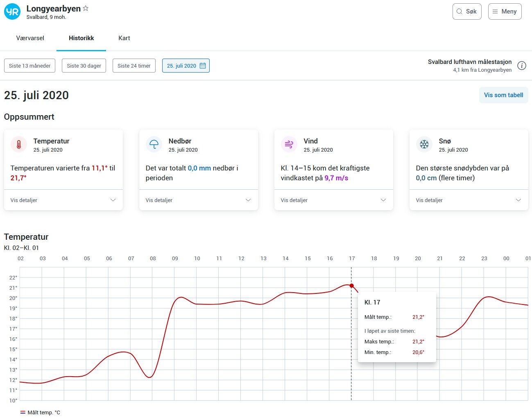
Task: Expand Vis detaljer under Nedbør
Action: tap(198, 200)
